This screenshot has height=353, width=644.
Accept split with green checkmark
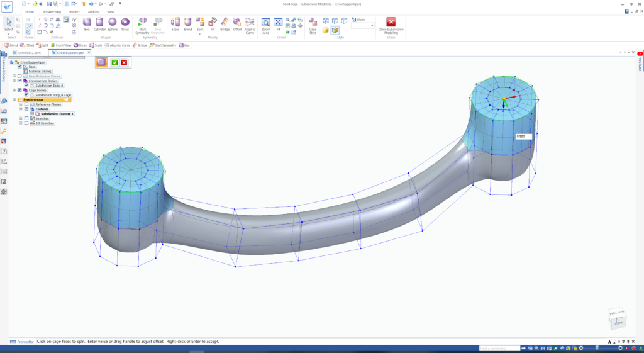tap(114, 62)
